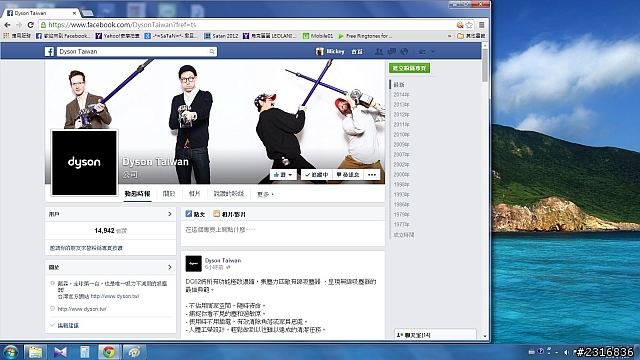This screenshot has height=360, width=640.
Task: Open the Facebook bookmark in bookmarks bar
Action: point(63,36)
